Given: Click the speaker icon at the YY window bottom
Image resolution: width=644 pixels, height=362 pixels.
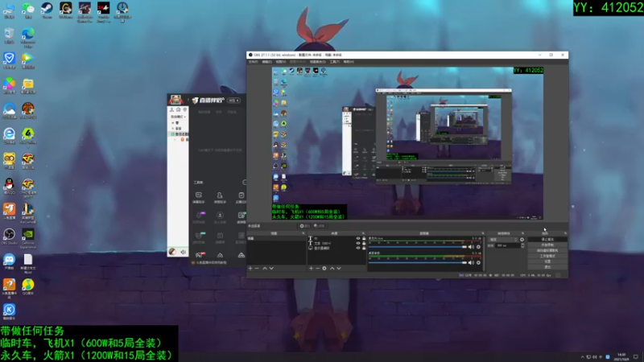Looking at the screenshot, I should pos(184,252).
